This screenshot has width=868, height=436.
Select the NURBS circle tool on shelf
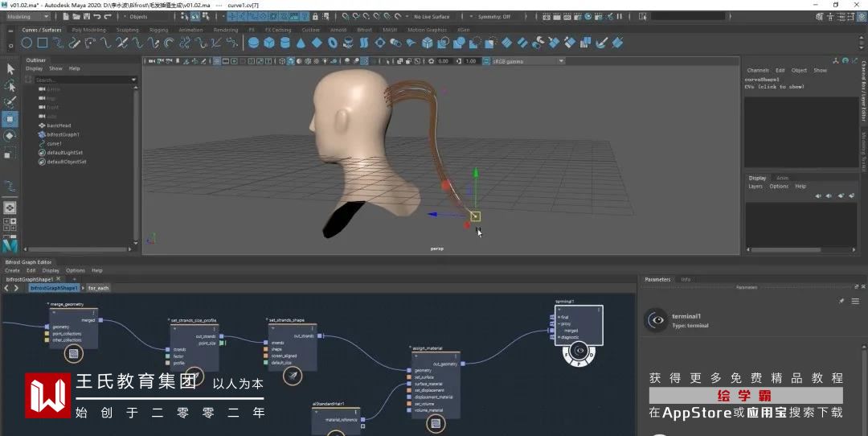27,43
